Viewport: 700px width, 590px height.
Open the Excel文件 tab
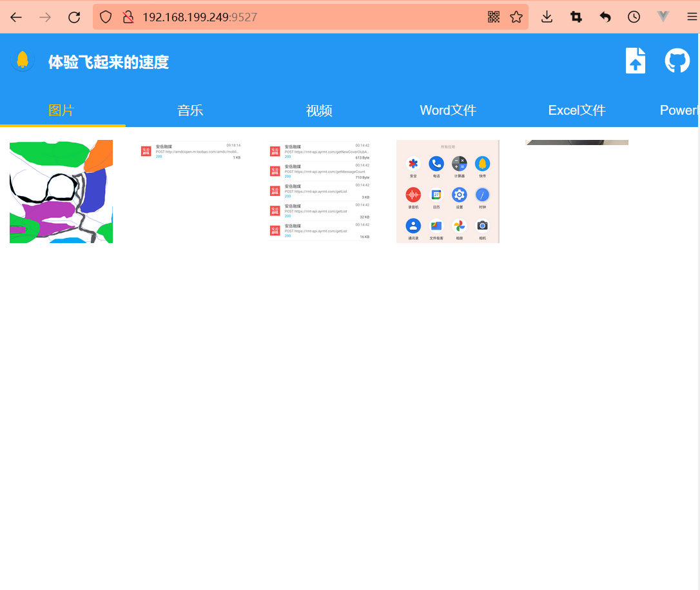(577, 110)
